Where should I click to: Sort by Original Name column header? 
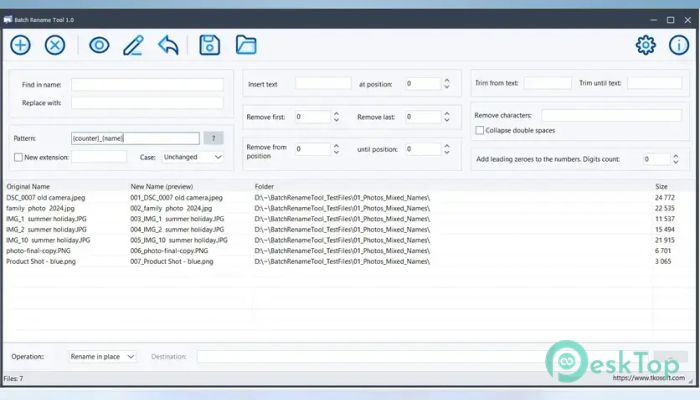pos(28,187)
